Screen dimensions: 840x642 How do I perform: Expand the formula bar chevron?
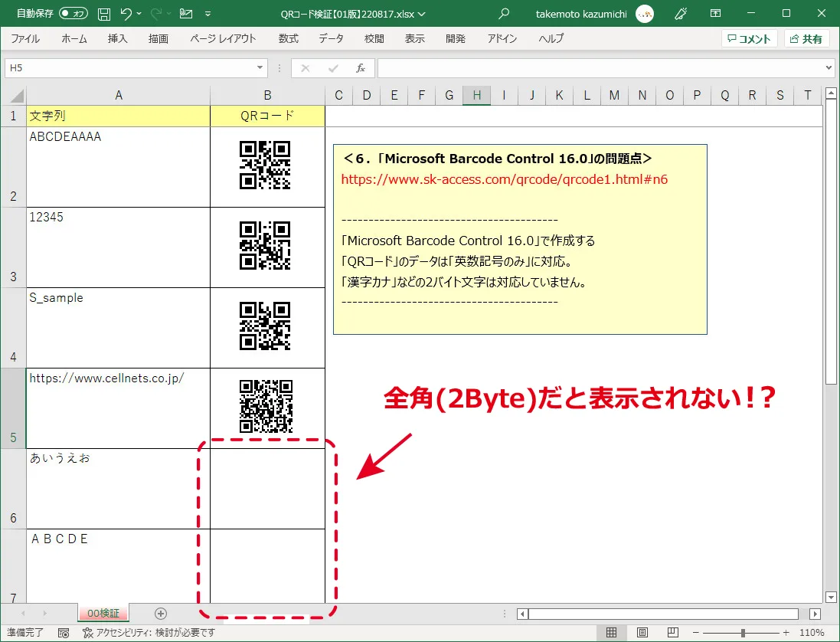(x=829, y=68)
